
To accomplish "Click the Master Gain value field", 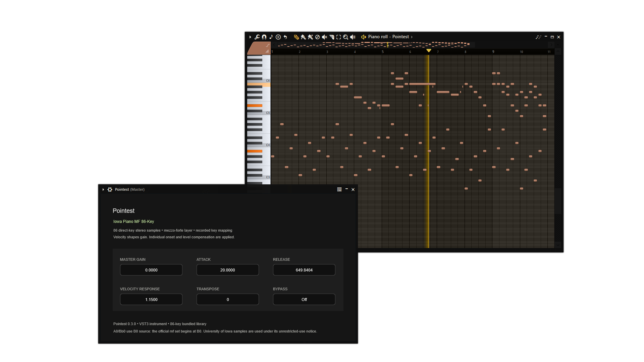I will (x=151, y=270).
